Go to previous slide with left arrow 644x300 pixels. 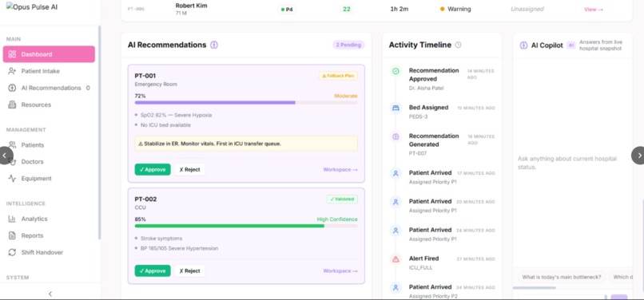point(5,156)
